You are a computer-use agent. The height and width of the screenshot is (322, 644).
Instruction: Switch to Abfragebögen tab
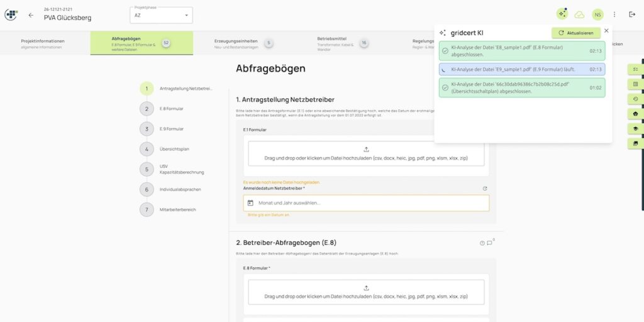(142, 43)
